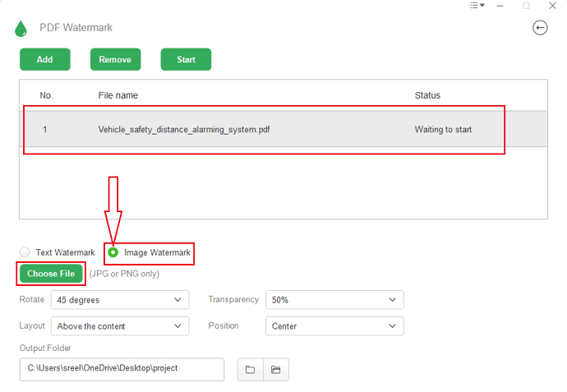Open output folder using second folder icon

tap(276, 370)
